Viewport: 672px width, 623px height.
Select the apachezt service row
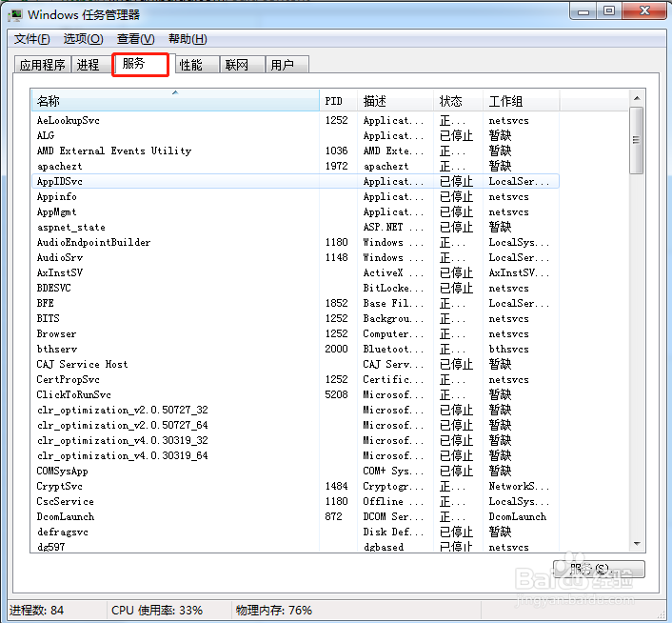click(295, 166)
